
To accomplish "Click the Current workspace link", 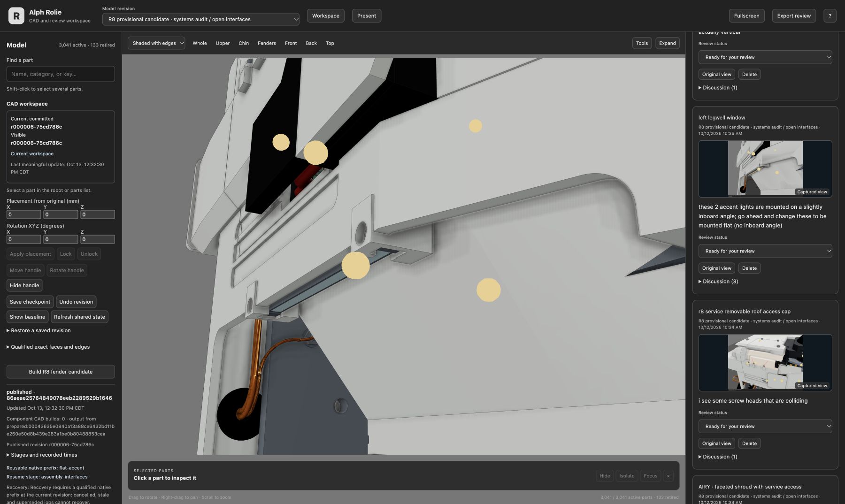I will tap(32, 153).
